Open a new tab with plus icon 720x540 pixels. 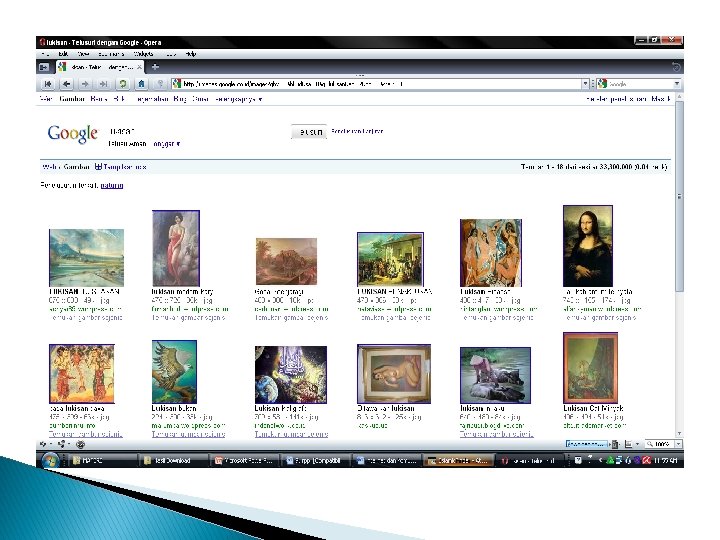(155, 67)
